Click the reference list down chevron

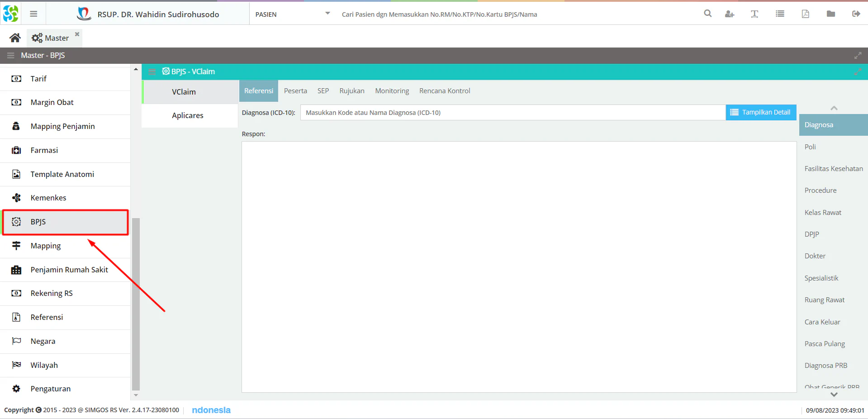834,395
